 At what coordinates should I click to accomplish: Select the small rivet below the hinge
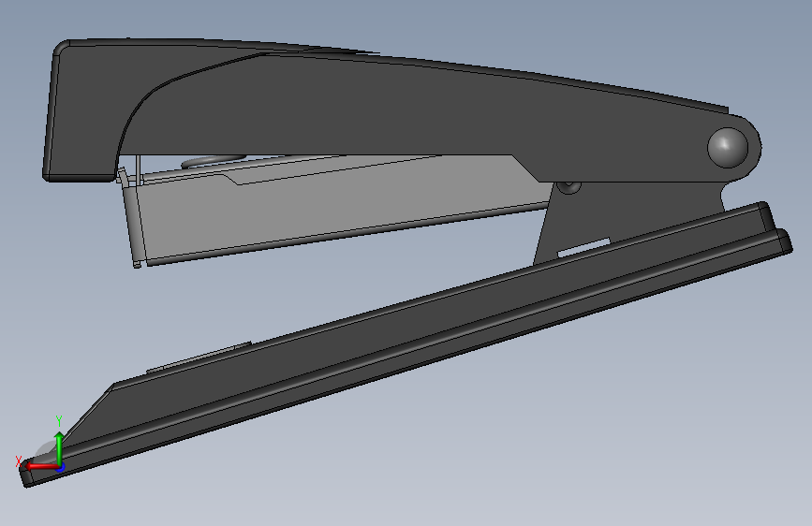point(568,186)
